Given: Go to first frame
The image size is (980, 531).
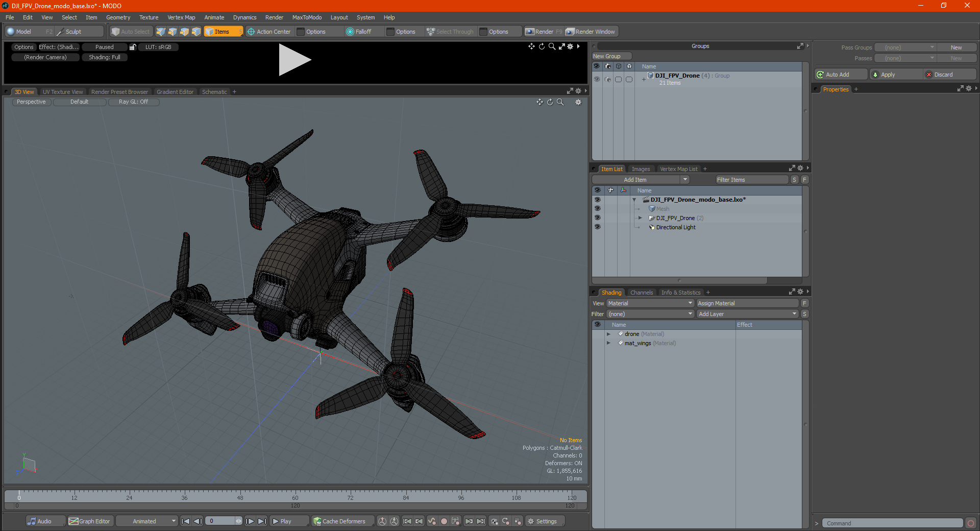Looking at the screenshot, I should tap(185, 521).
